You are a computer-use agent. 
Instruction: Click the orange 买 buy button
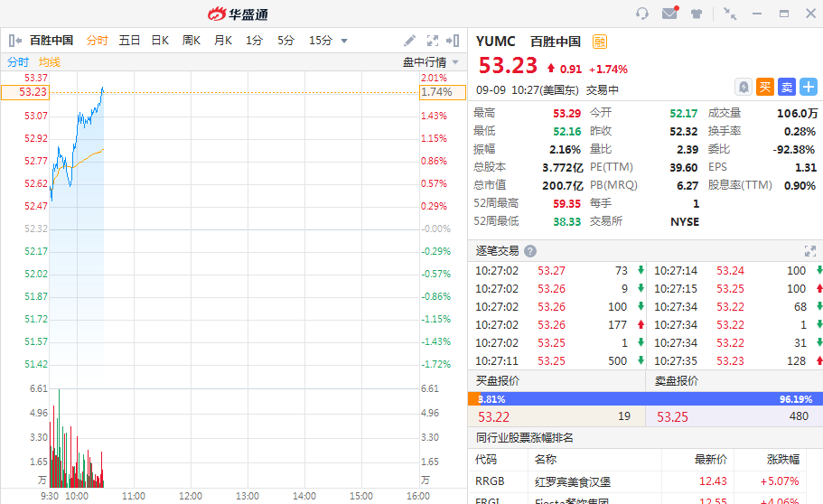coord(765,87)
